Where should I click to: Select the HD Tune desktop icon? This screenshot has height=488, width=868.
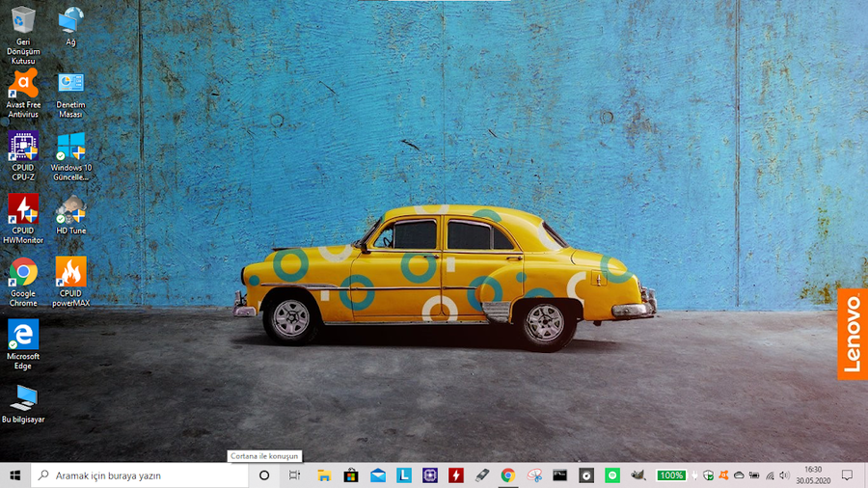(70, 209)
